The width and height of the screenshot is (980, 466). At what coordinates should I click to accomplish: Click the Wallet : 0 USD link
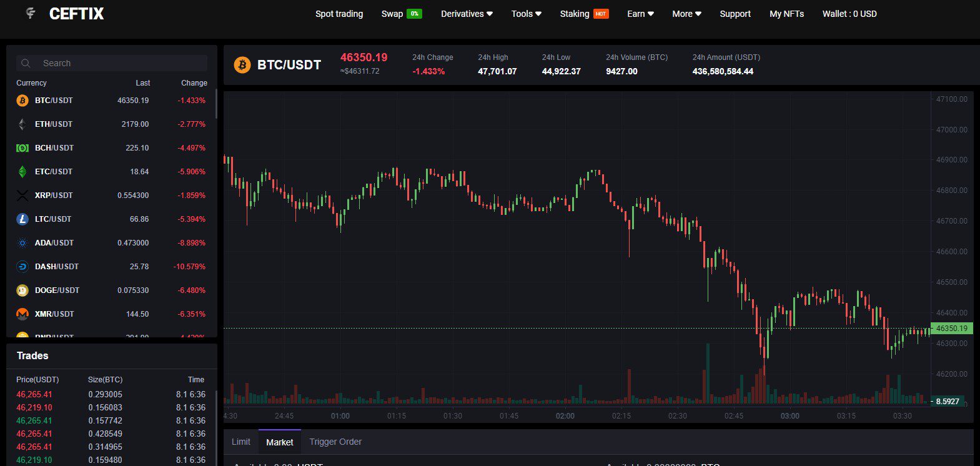(849, 14)
